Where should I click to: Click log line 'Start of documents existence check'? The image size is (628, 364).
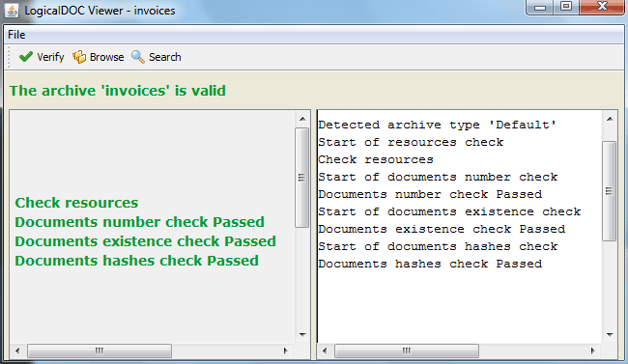(449, 211)
